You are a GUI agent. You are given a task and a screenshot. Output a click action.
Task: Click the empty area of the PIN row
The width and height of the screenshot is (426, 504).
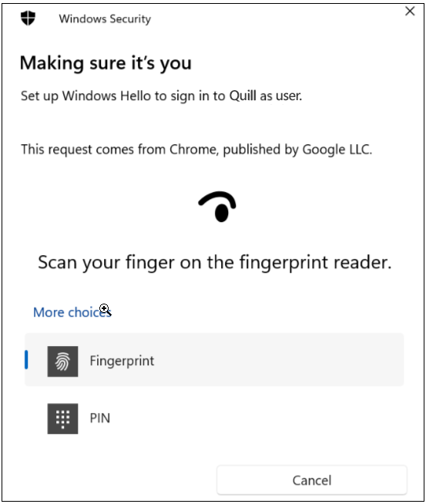click(x=257, y=418)
